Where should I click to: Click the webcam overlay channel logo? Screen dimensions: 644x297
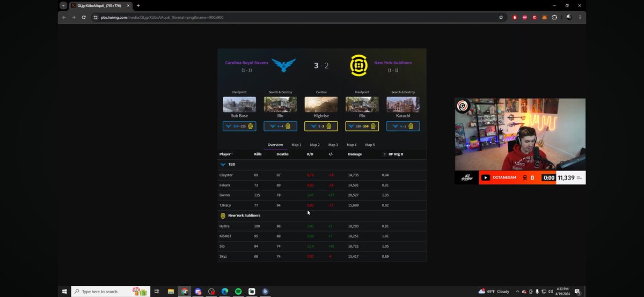(x=463, y=106)
